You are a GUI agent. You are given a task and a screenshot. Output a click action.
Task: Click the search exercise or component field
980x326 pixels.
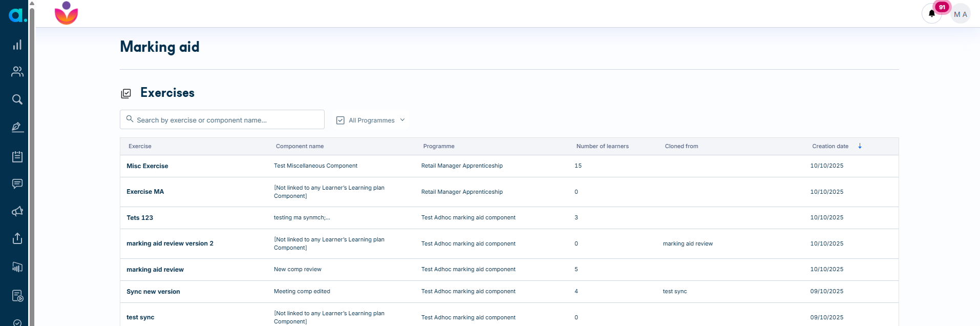coord(222,119)
